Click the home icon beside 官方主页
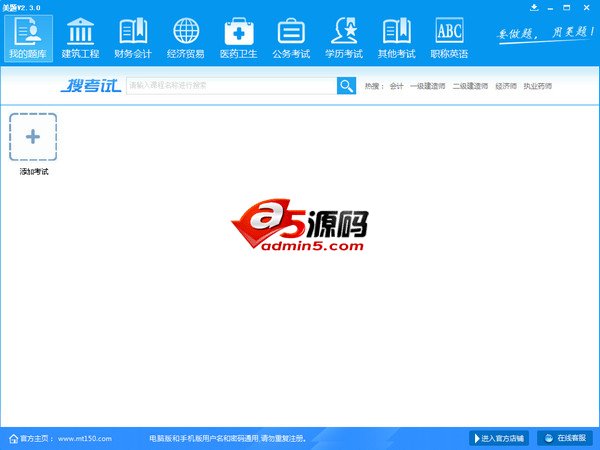Viewport: 600px width, 450px height. pos(13,439)
